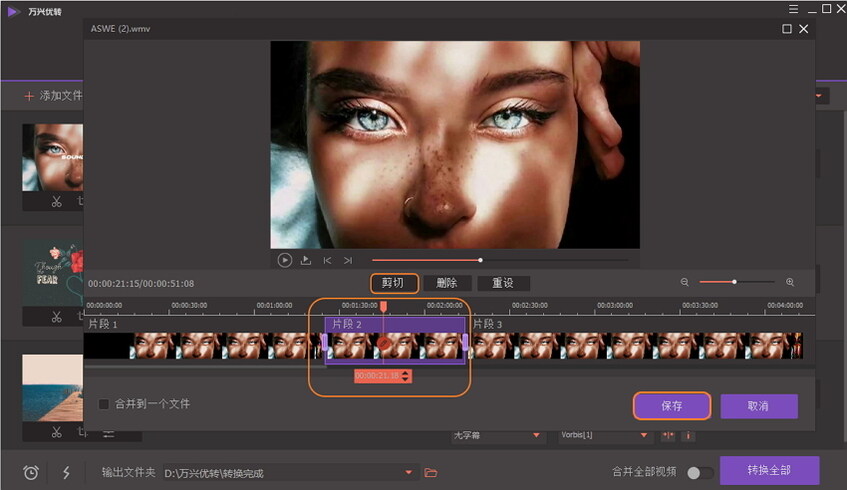
Task: Open the 无字幕 subtitle dropdown
Action: [537, 436]
